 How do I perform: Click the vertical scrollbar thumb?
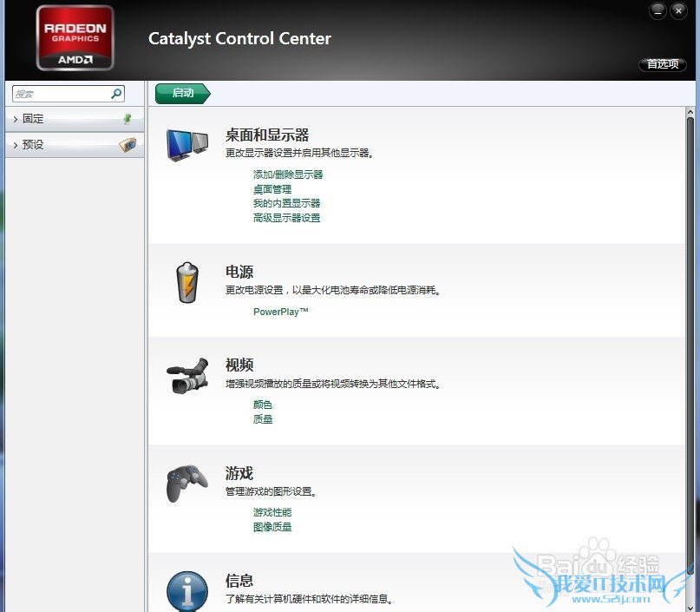click(690, 344)
